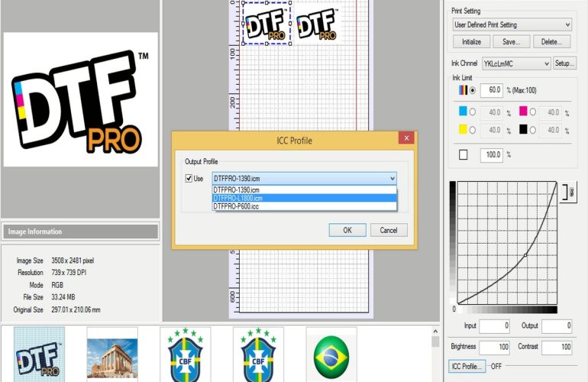The image size is (588, 382).
Task: Click the yellow color swatch
Action: click(463, 129)
